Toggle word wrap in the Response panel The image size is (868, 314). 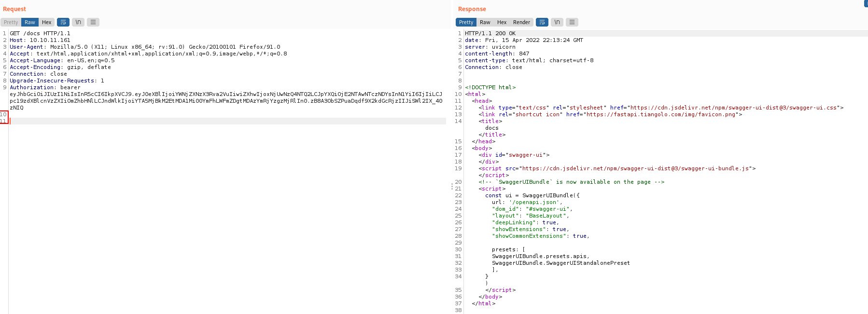[542, 22]
